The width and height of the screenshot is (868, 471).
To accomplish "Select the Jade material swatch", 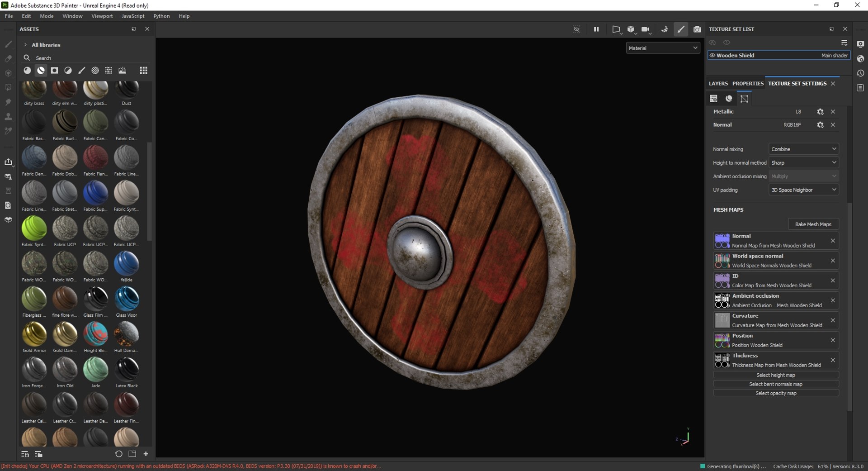I will tap(95, 369).
